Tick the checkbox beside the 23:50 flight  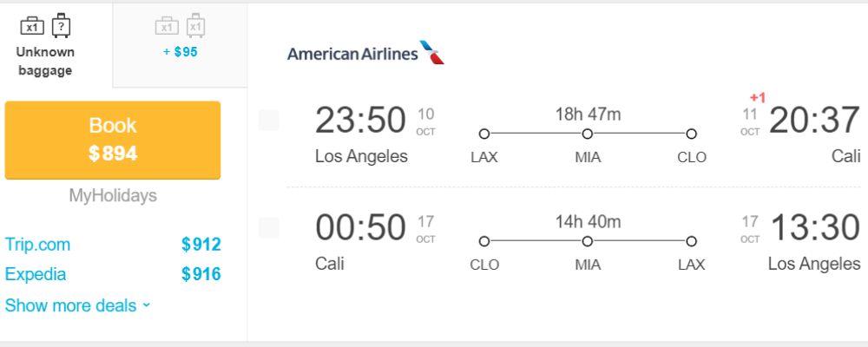click(x=268, y=120)
